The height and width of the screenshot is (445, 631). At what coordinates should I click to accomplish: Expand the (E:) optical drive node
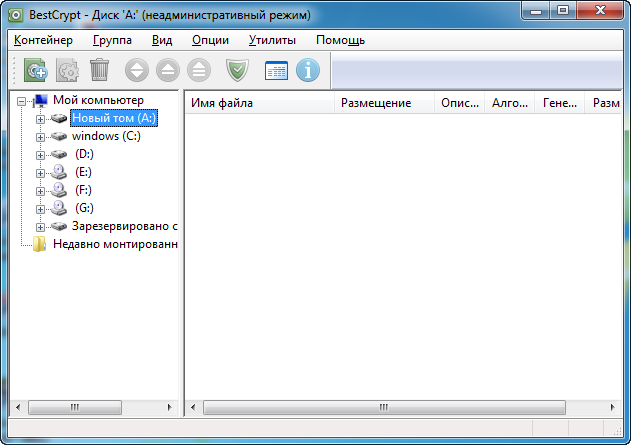point(41,172)
